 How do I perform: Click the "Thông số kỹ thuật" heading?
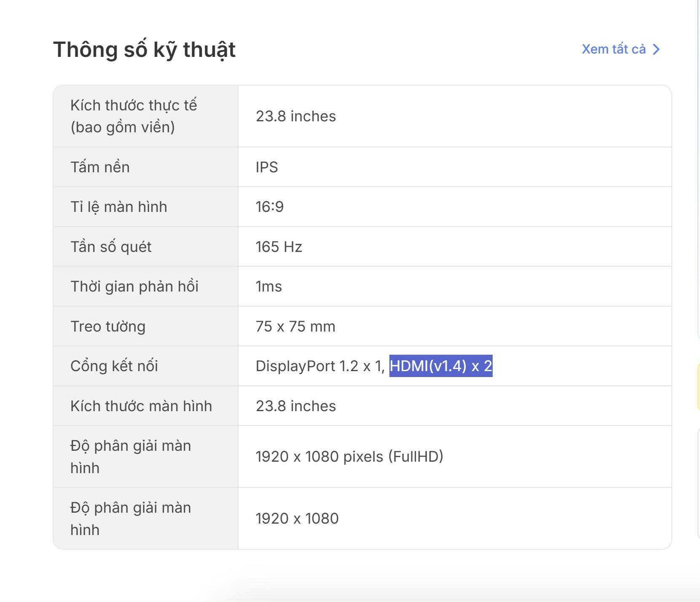point(144,50)
